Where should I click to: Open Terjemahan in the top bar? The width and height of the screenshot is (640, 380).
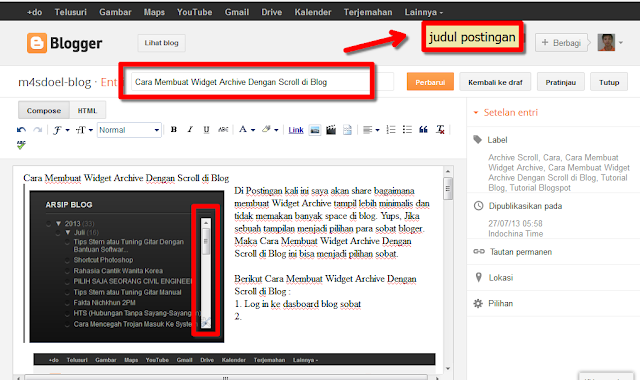point(368,12)
